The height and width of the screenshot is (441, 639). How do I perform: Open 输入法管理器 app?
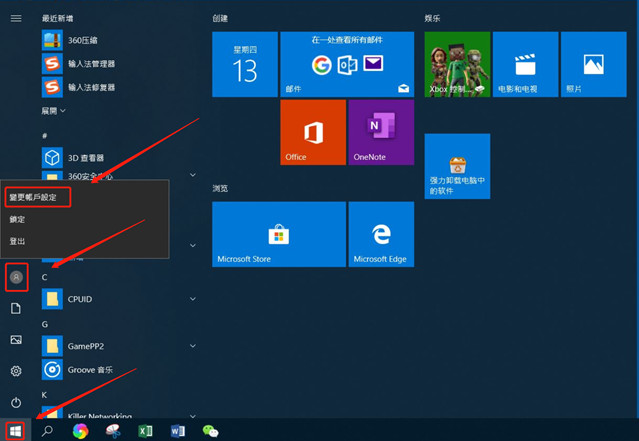(119, 64)
